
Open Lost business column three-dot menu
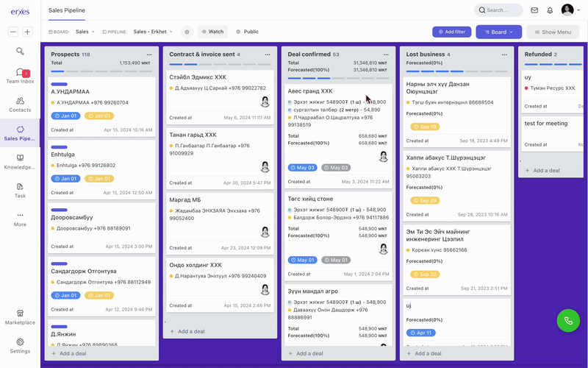point(504,54)
